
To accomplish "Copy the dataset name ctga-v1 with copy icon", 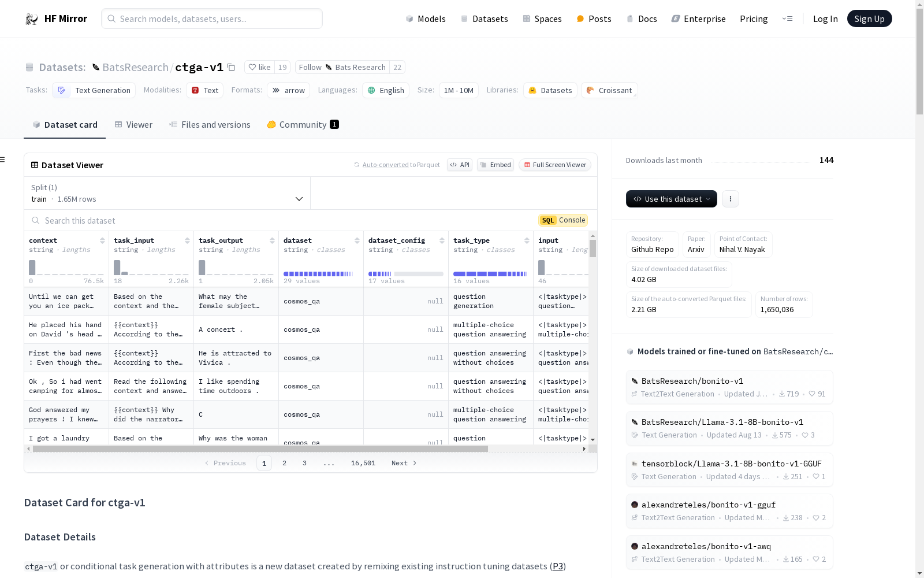I will point(231,67).
